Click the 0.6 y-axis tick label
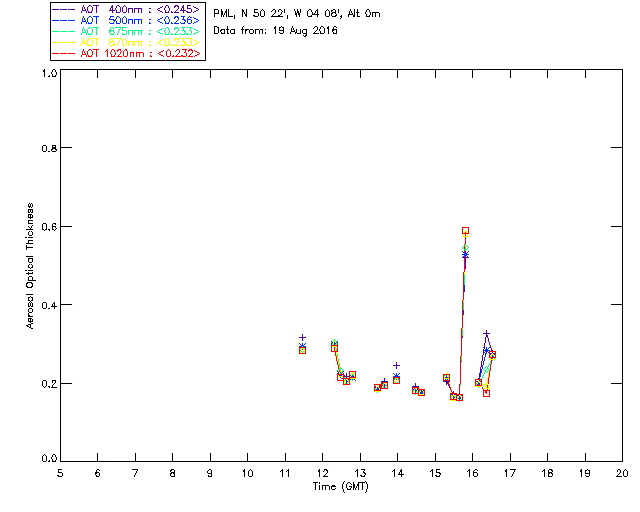Image resolution: width=640 pixels, height=512 pixels. coord(49,227)
